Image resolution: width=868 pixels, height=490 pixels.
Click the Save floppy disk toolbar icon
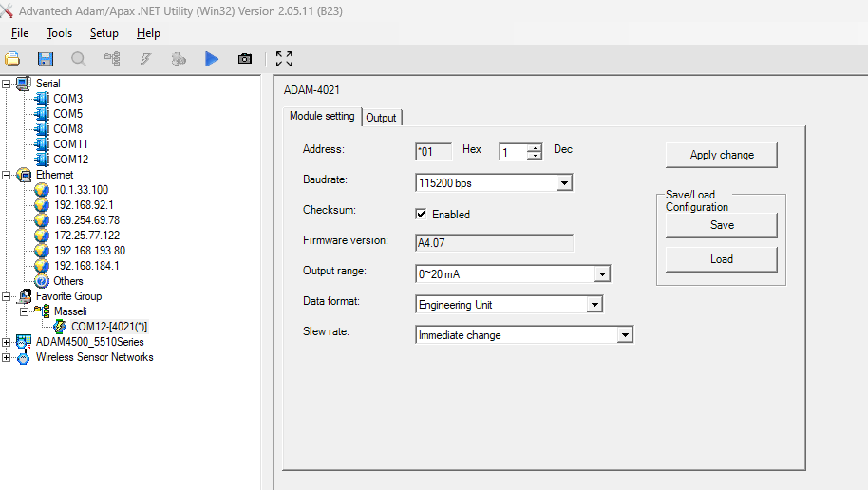click(x=46, y=59)
